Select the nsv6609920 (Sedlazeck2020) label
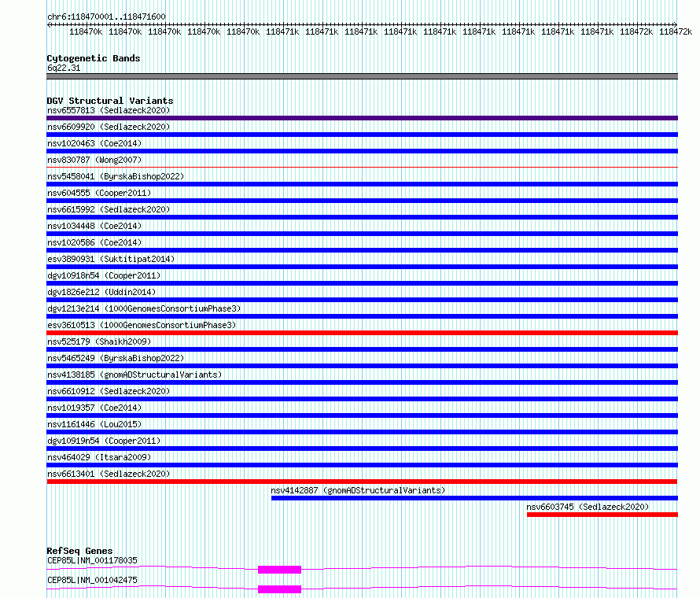Image resolution: width=700 pixels, height=598 pixels. tap(109, 127)
